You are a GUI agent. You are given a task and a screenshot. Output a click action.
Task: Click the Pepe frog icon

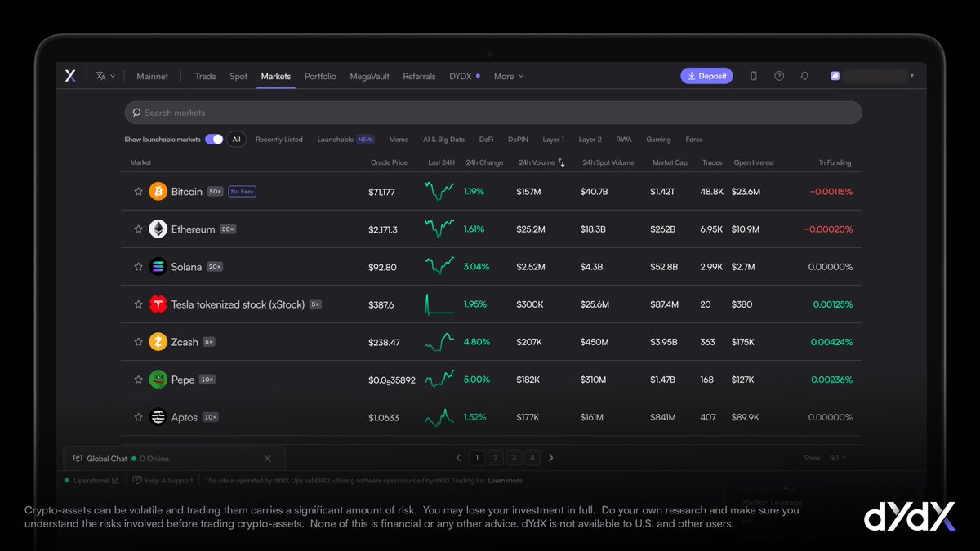pyautogui.click(x=158, y=380)
